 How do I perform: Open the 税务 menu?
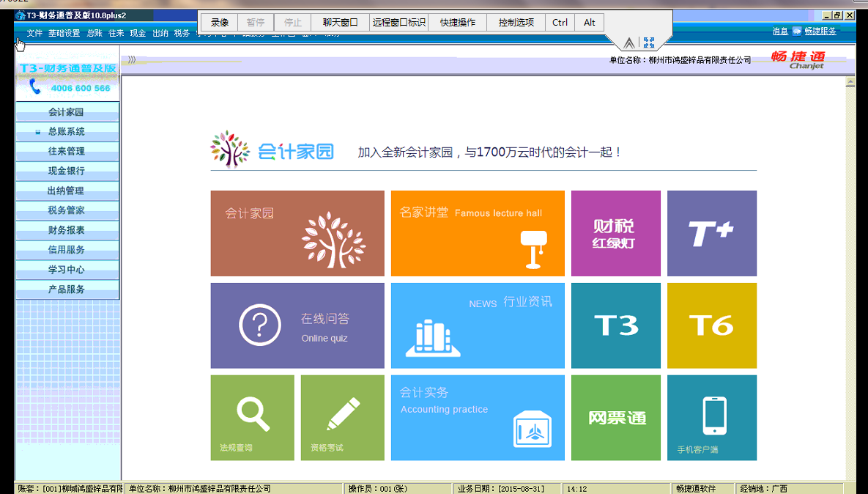(x=182, y=33)
